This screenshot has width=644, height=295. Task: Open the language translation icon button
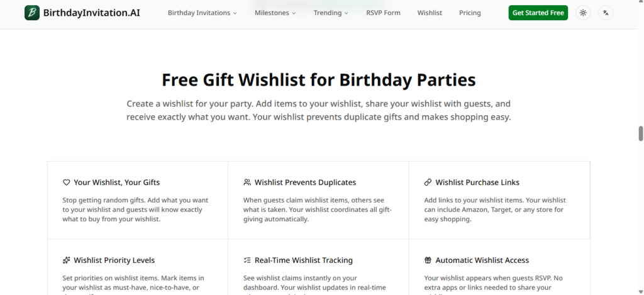[606, 13]
